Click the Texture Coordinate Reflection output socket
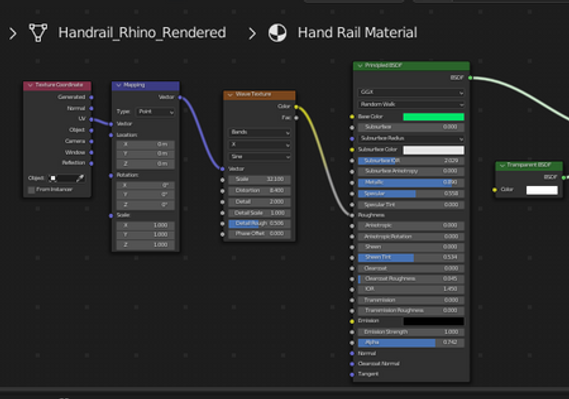This screenshot has height=399, width=569. (x=91, y=163)
